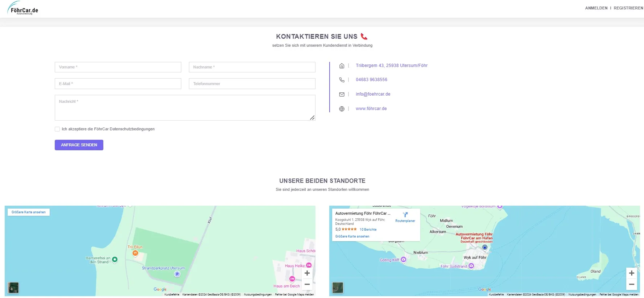644x298 pixels.
Task: Submit with the ANFRAGE SENDEN button
Action: [x=79, y=145]
